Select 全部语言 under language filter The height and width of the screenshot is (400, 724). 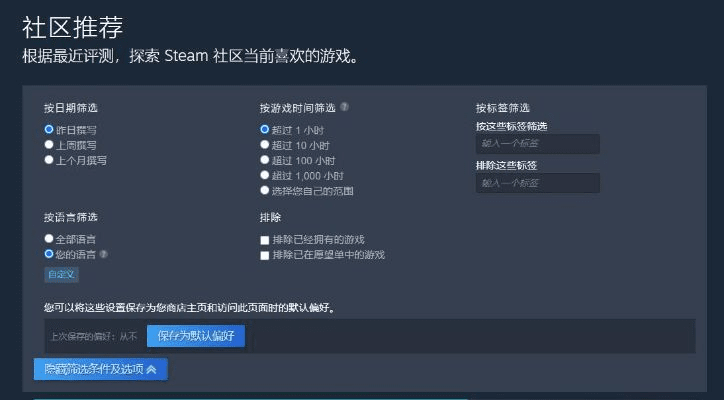tap(49, 239)
